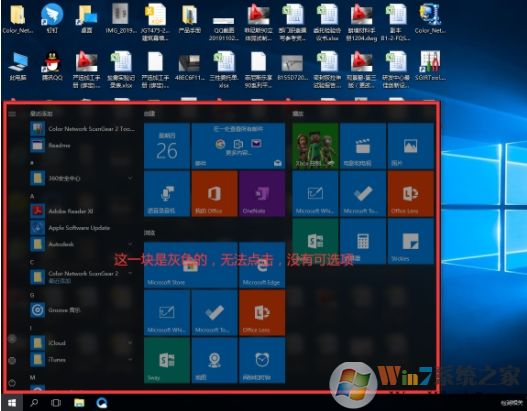527x411 pixels.
Task: Select the JG1475-2 PDF file on desktop
Action: [155, 22]
